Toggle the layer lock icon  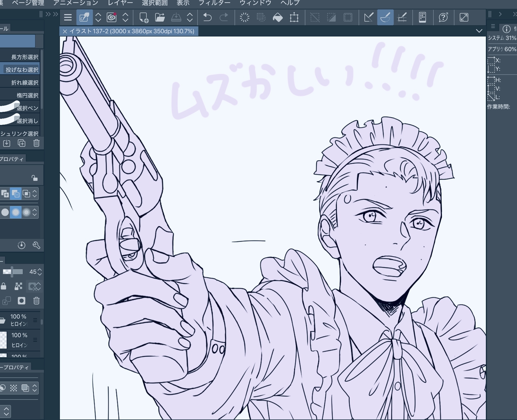[3, 286]
